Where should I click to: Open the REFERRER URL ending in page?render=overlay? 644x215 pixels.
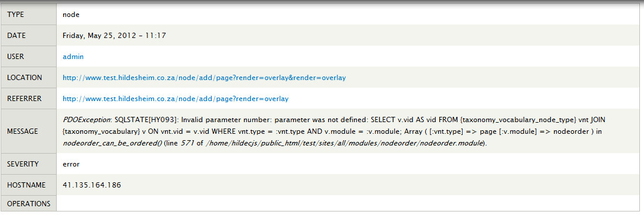click(x=175, y=99)
